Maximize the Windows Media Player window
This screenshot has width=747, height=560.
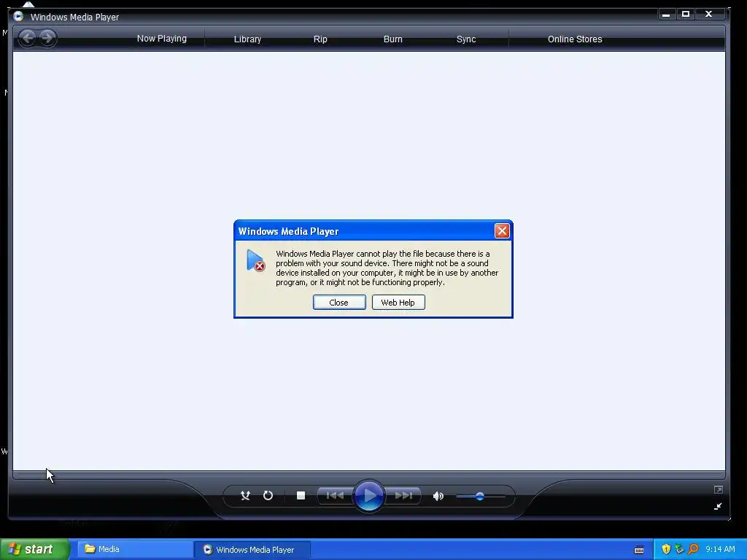(686, 15)
